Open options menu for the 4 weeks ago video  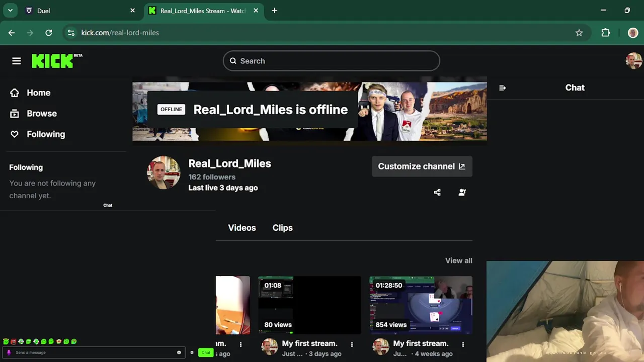[463, 344]
